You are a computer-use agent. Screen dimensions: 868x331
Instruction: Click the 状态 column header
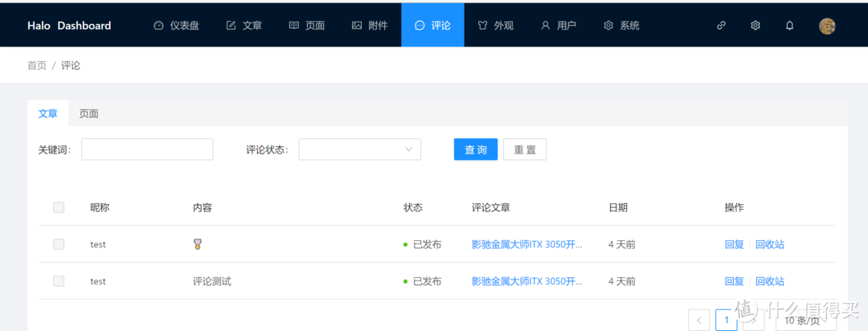pos(413,207)
